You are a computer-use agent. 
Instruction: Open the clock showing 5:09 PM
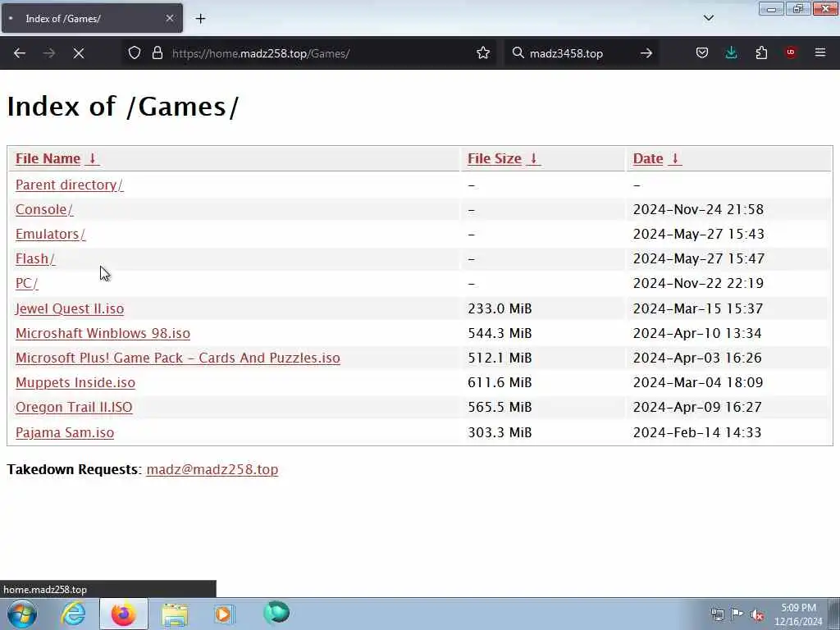[798, 614]
